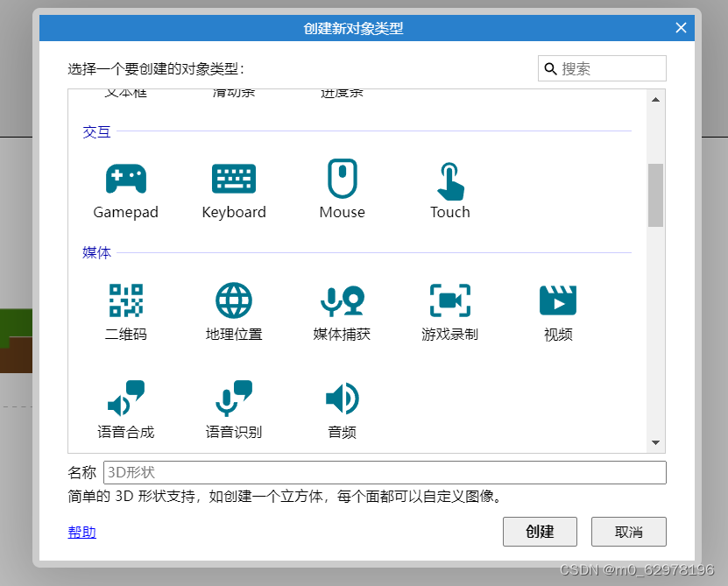Viewport: 728px width, 586px height.
Task: Select the 二维码 (QR code) object
Action: point(125,309)
